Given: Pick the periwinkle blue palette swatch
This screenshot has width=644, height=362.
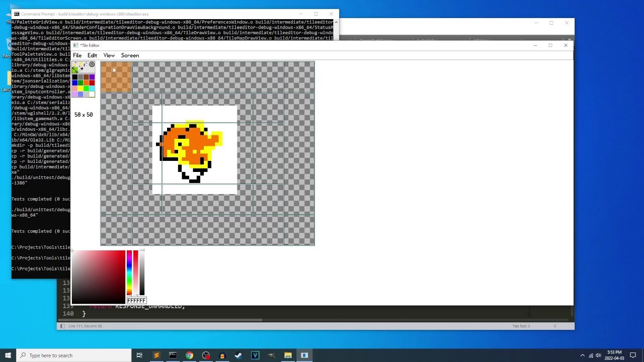Looking at the screenshot, I should 80,94.
